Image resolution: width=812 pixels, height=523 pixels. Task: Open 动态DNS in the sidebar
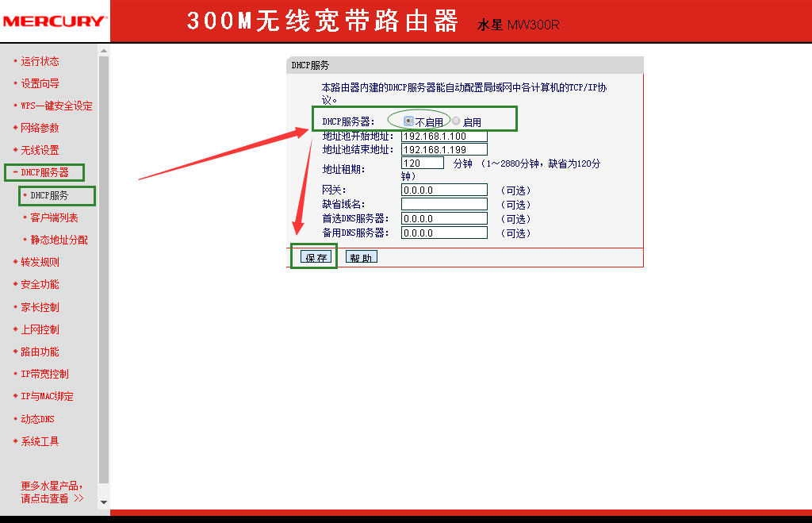coord(37,419)
